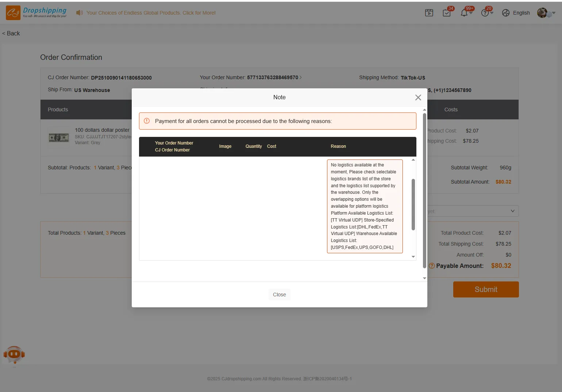
Task: Click the speaker announcement icon
Action: coord(79,13)
